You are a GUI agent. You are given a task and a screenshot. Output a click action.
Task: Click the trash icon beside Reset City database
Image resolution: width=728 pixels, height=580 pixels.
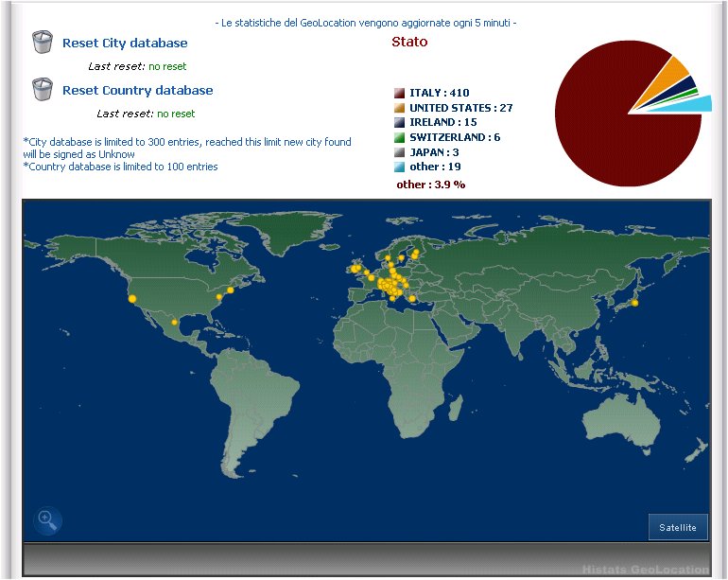pos(43,42)
